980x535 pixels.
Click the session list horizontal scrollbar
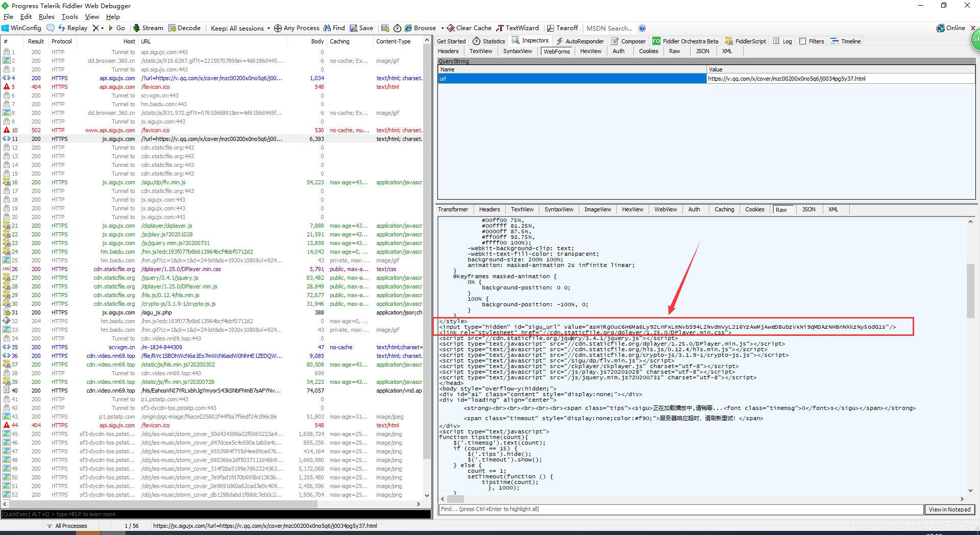(x=163, y=504)
